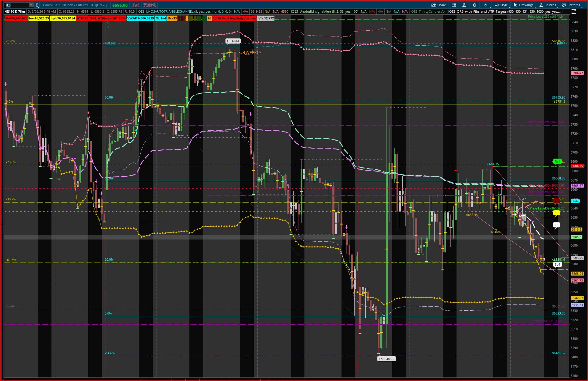The width and height of the screenshot is (588, 381).
Task: Click the JOES_Unobulld_signalAlert study label
Action: (x=324, y=11)
